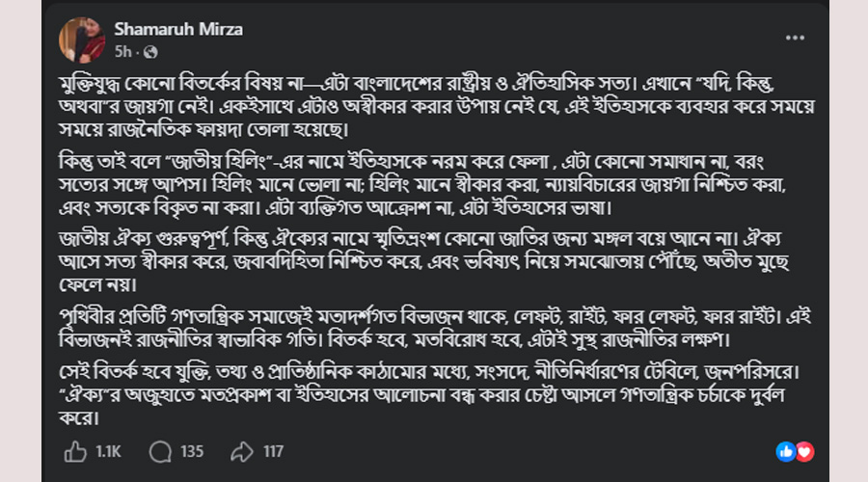
Task: Click the speech bubble comment icon
Action: (x=159, y=450)
